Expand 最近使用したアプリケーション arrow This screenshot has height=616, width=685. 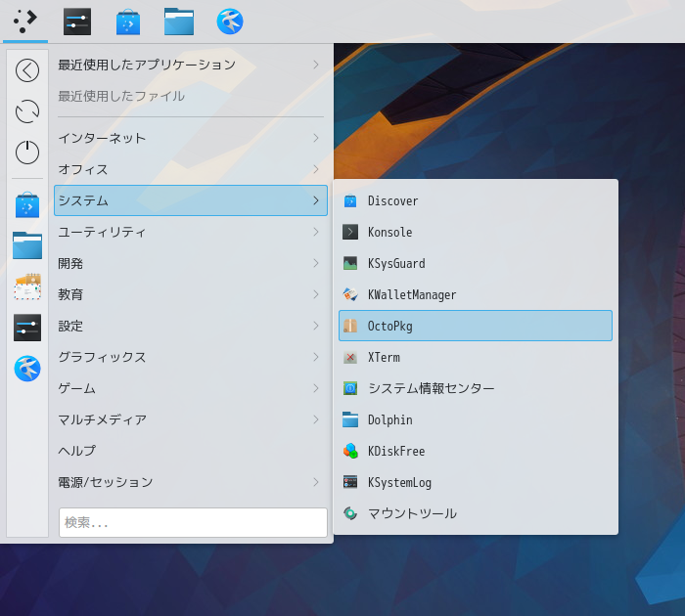coord(316,65)
